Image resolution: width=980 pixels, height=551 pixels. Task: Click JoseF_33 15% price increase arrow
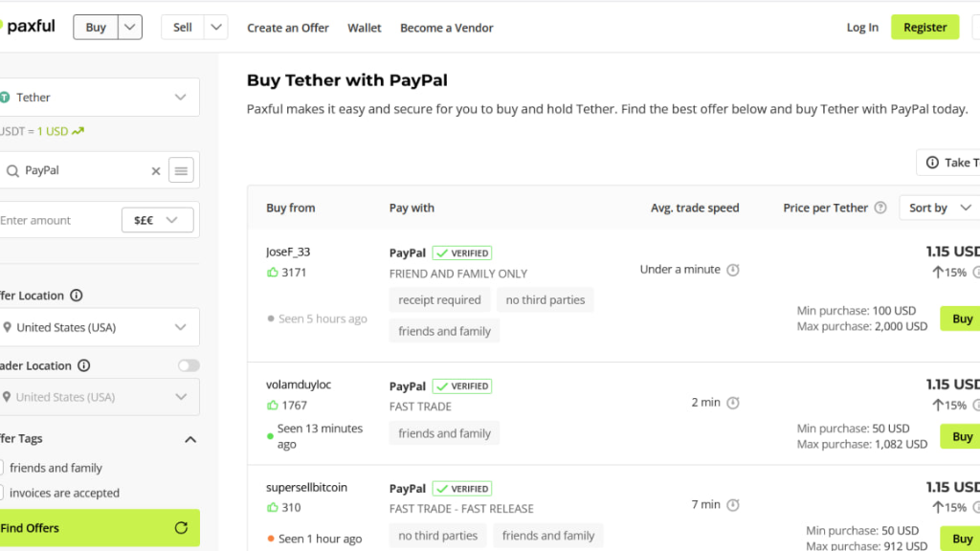point(938,272)
